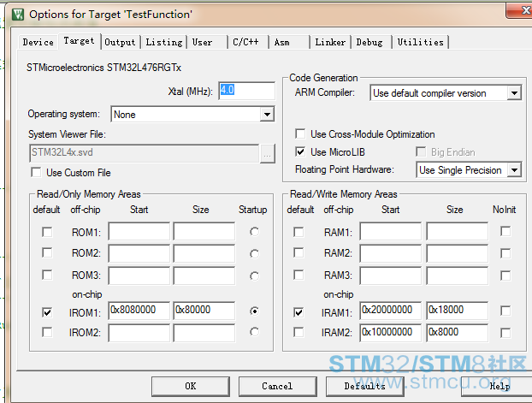Click the RAM2 Size field
This screenshot has width=532, height=403.
coord(458,253)
